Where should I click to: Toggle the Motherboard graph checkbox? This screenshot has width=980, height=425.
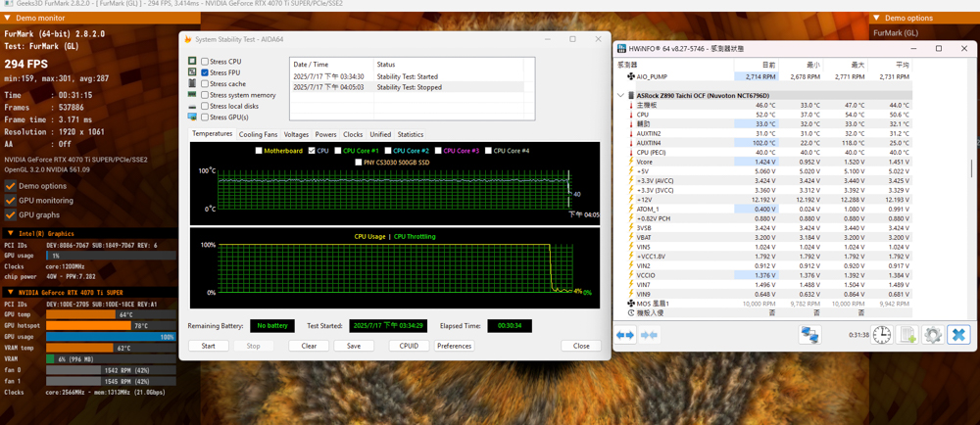pyautogui.click(x=260, y=151)
